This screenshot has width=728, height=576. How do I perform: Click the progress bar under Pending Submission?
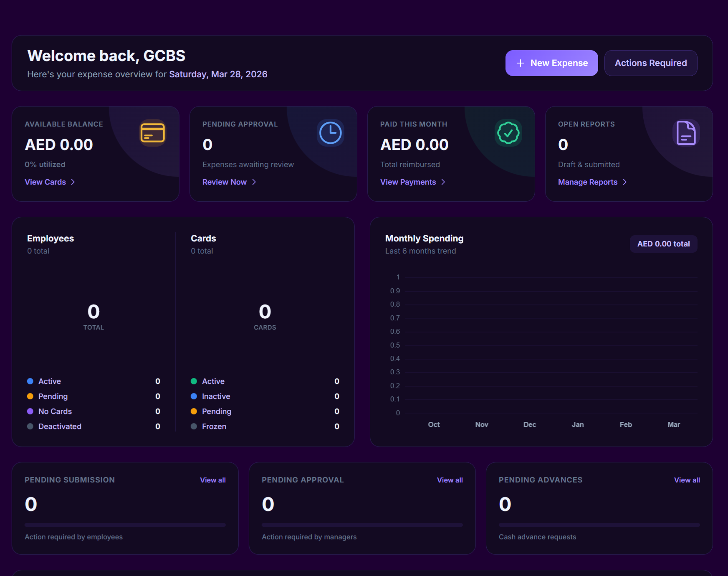click(x=125, y=524)
